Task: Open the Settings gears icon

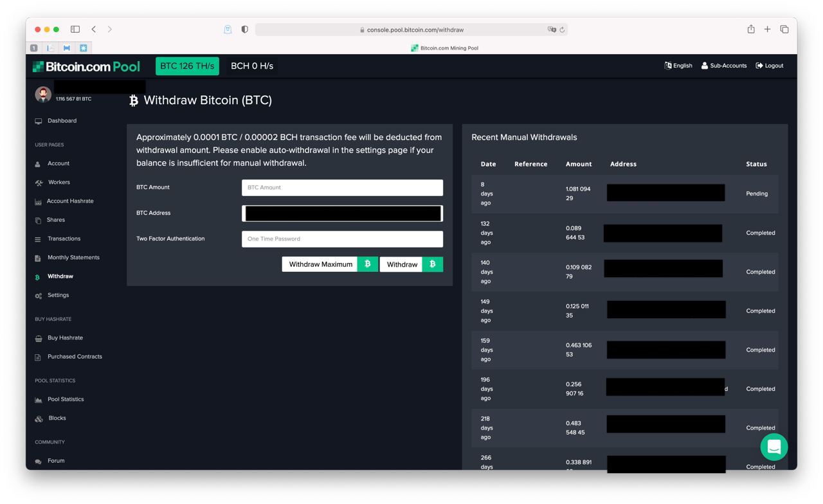Action: click(x=39, y=296)
